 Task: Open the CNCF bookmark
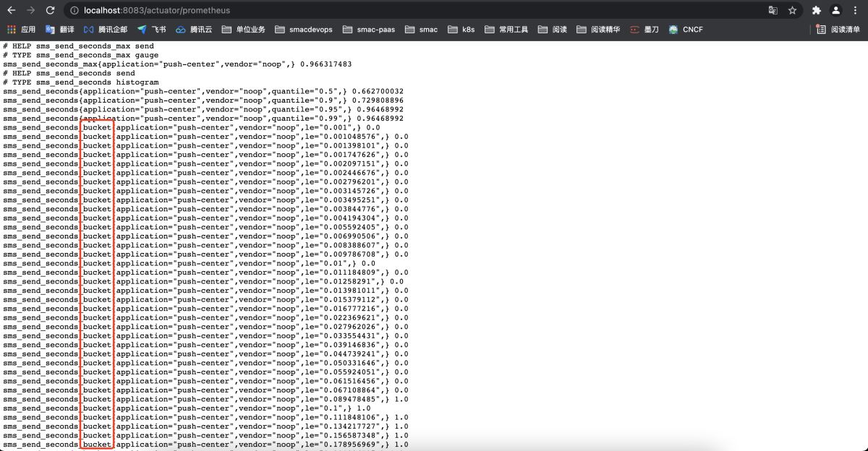pos(685,30)
